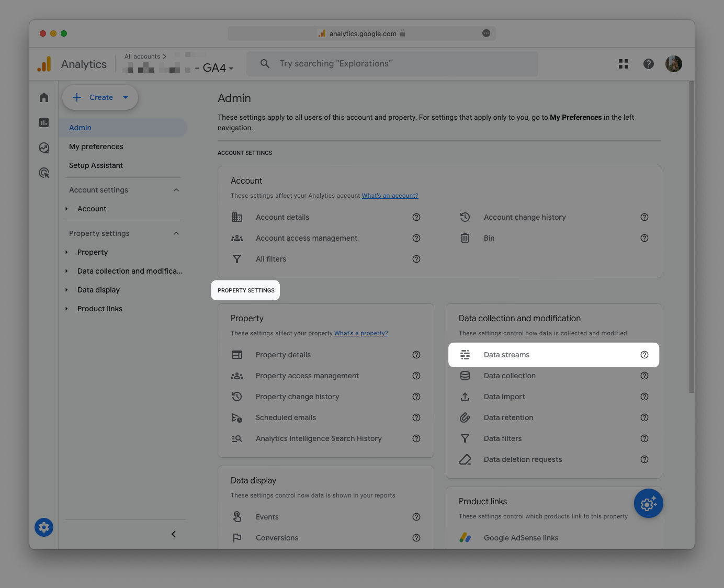Click the search field "Try searching Explorations"

pos(392,64)
